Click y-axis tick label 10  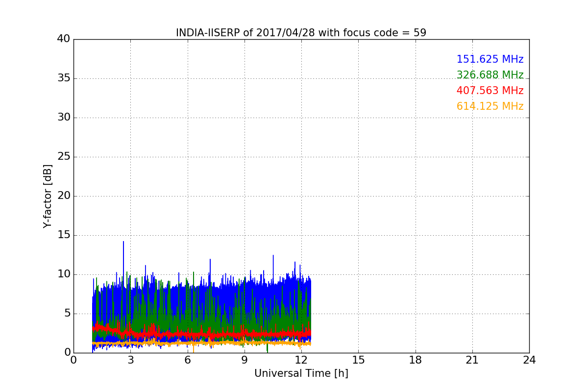point(63,274)
